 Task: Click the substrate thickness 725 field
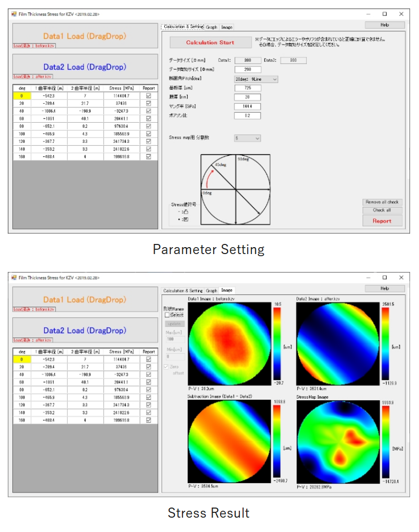click(x=247, y=88)
